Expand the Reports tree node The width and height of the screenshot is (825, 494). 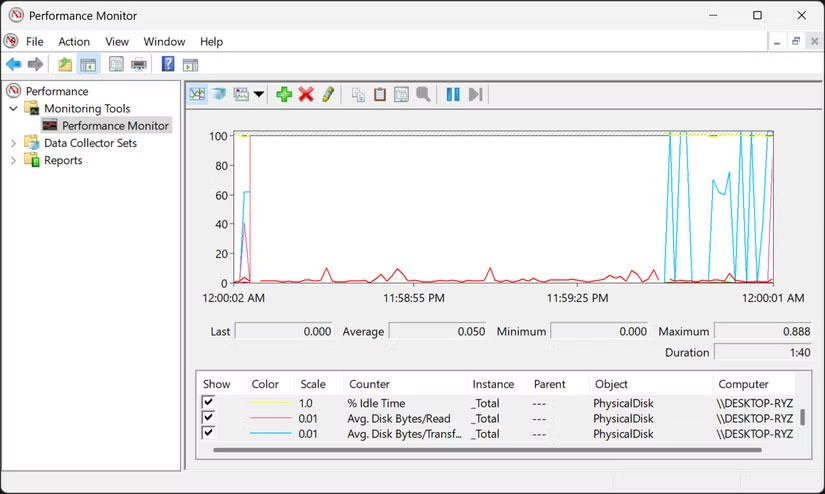click(14, 160)
